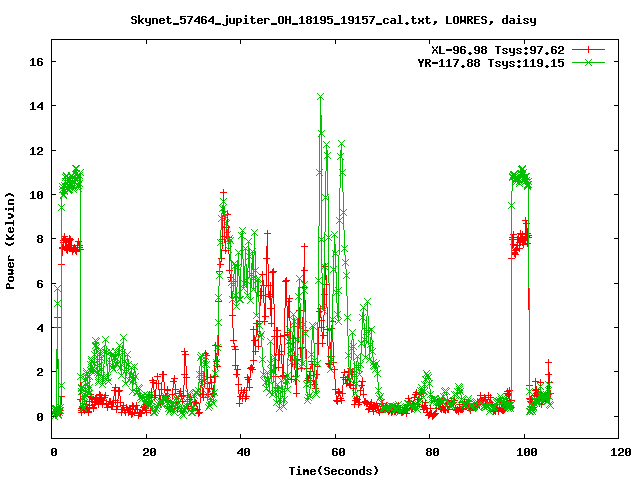640x480 pixels.
Task: Click the y-axis tick label 12
Action: pos(36,151)
